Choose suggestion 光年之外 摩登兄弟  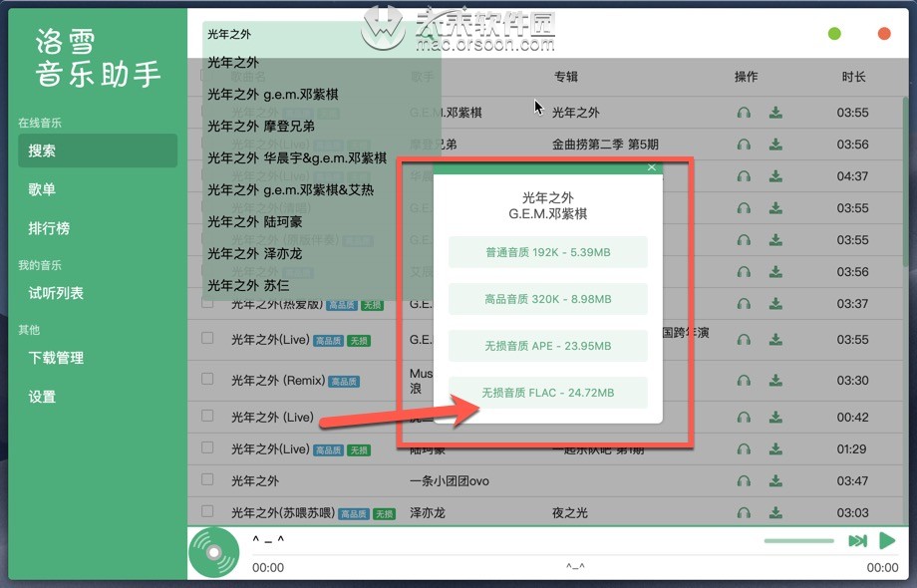(322, 127)
